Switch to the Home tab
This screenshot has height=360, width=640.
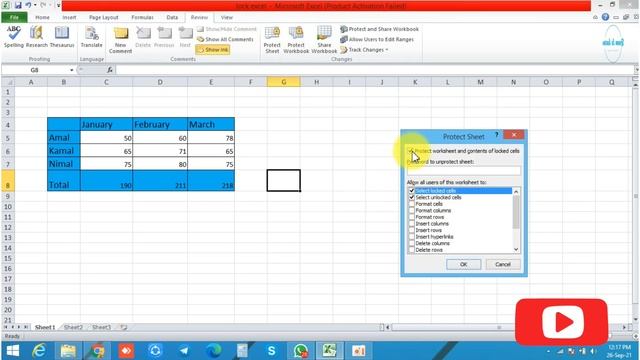tap(42, 17)
